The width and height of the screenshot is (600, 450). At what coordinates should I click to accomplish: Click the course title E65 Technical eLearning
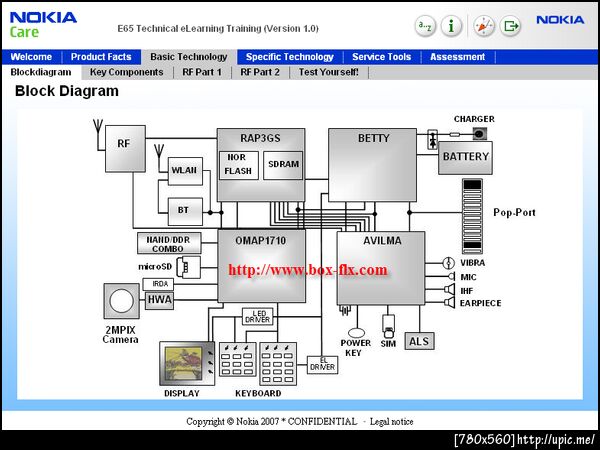click(218, 29)
